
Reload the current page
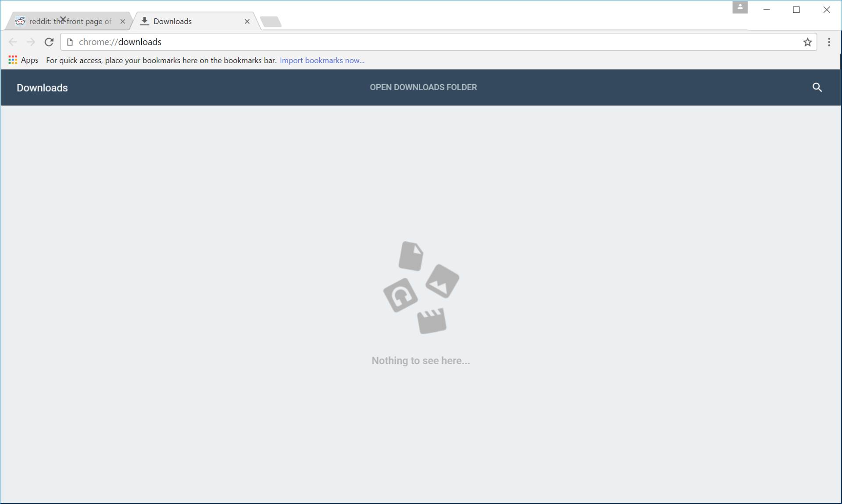pos(49,42)
